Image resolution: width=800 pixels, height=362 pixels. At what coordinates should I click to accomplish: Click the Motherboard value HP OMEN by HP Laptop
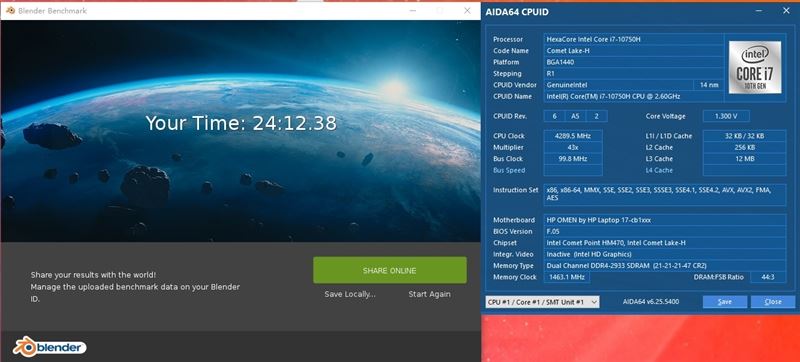click(x=665, y=220)
